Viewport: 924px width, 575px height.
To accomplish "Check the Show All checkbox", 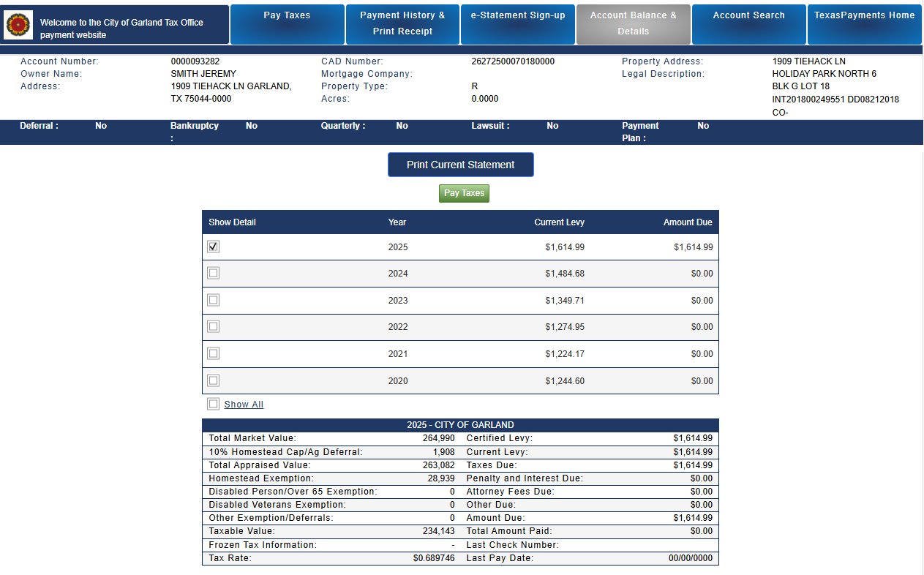I will pos(213,404).
